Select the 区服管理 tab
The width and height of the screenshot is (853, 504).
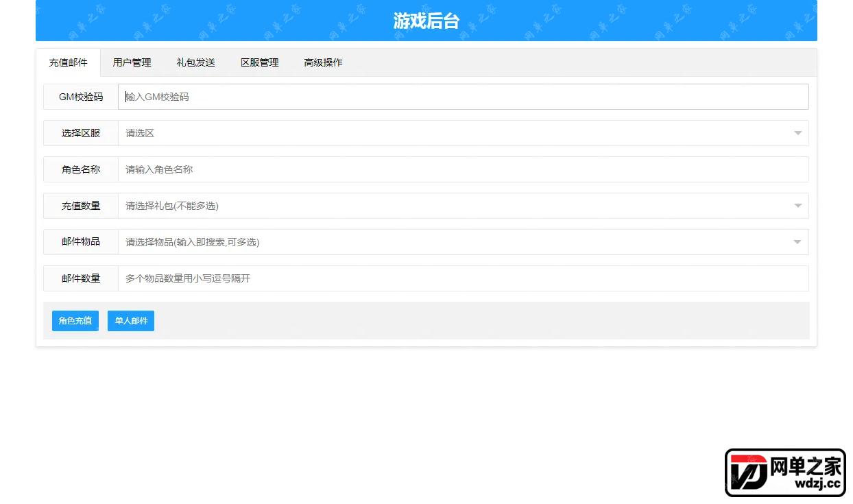pos(259,62)
